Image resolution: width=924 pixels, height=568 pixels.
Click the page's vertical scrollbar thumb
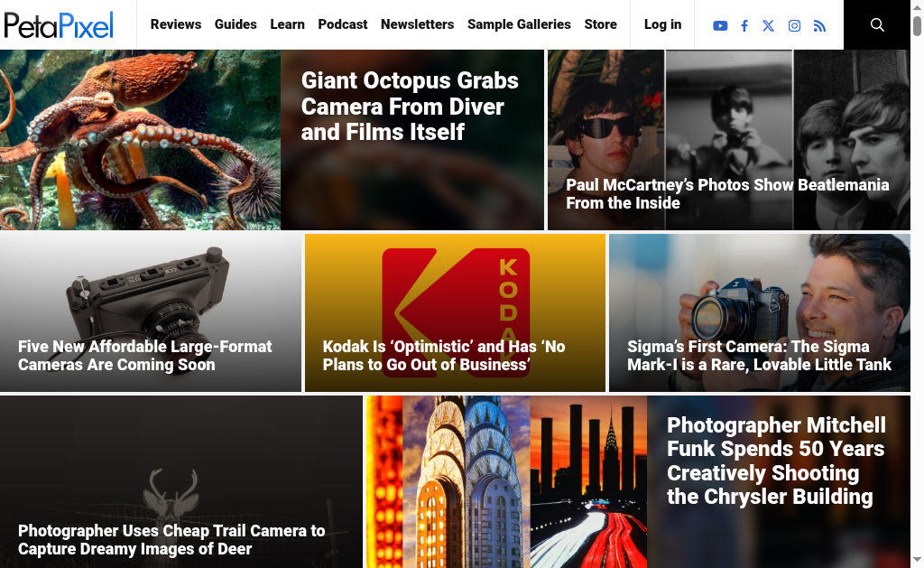pyautogui.click(x=917, y=26)
